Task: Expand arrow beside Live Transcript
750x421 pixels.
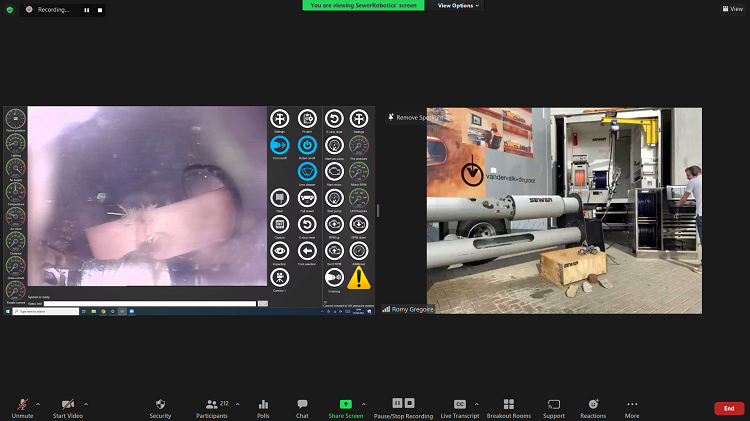Action: (476, 404)
